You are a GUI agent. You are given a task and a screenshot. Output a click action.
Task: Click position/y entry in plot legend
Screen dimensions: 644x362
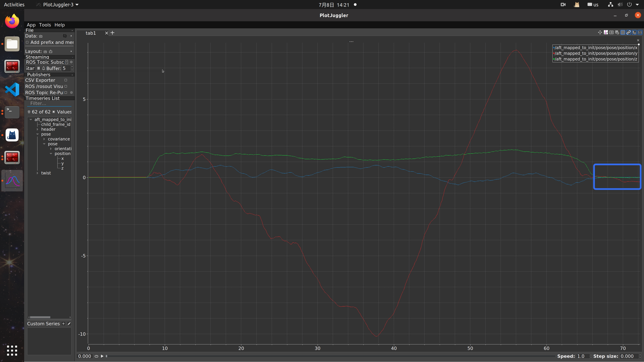(x=596, y=53)
